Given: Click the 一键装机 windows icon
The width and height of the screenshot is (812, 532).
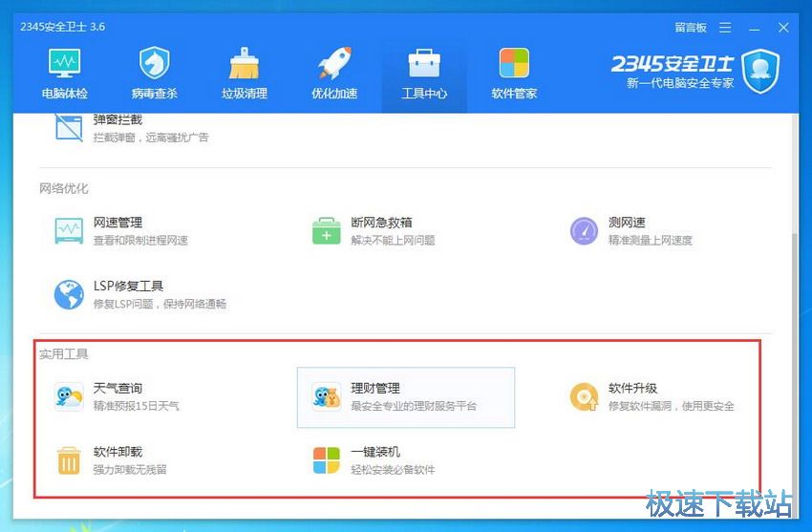Looking at the screenshot, I should [x=327, y=460].
